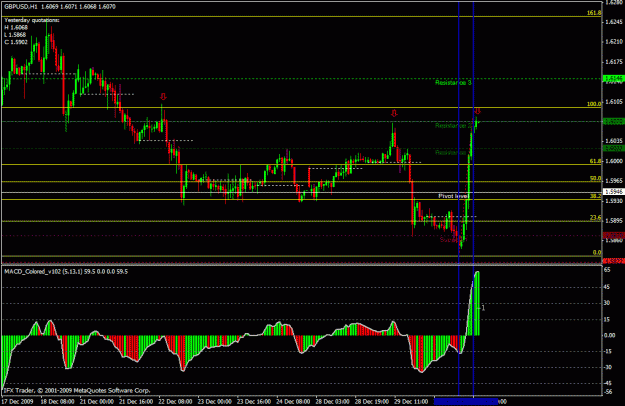This screenshot has width=625, height=406.
Task: Click the 65 level on MACD scale
Action: [x=607, y=270]
